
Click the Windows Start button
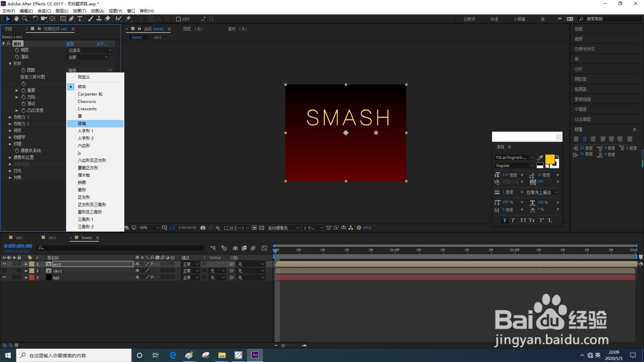(x=8, y=355)
